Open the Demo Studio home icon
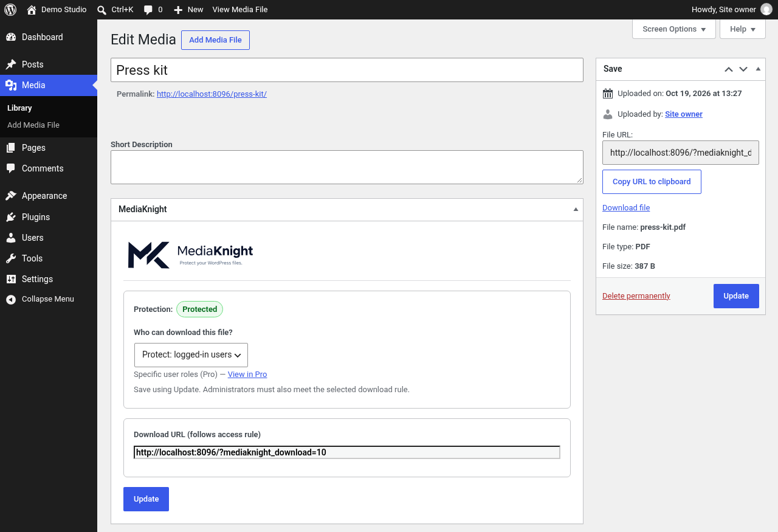This screenshot has height=532, width=778. pyautogui.click(x=32, y=10)
